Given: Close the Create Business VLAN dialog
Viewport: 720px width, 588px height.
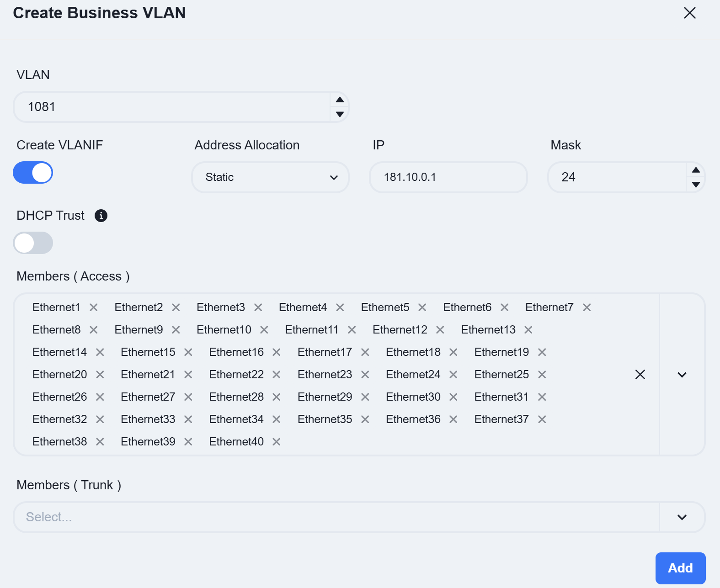Looking at the screenshot, I should [x=690, y=13].
